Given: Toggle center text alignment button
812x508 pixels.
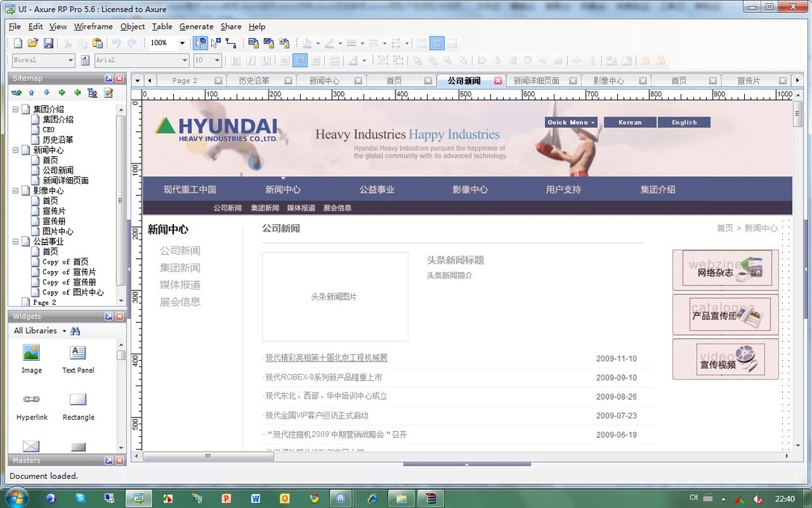Looking at the screenshot, I should click(300, 60).
